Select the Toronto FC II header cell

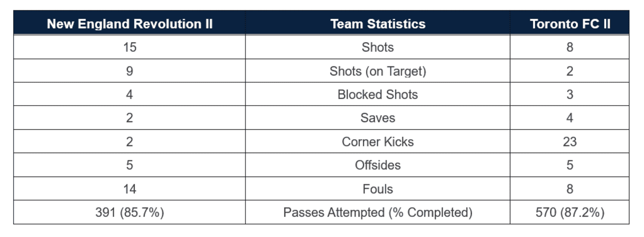tap(570, 24)
